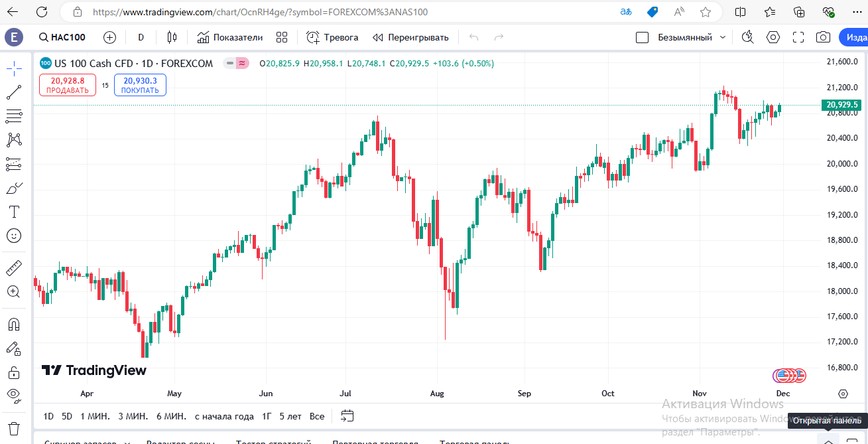
Task: Select the brush drawing tool
Action: (14, 188)
